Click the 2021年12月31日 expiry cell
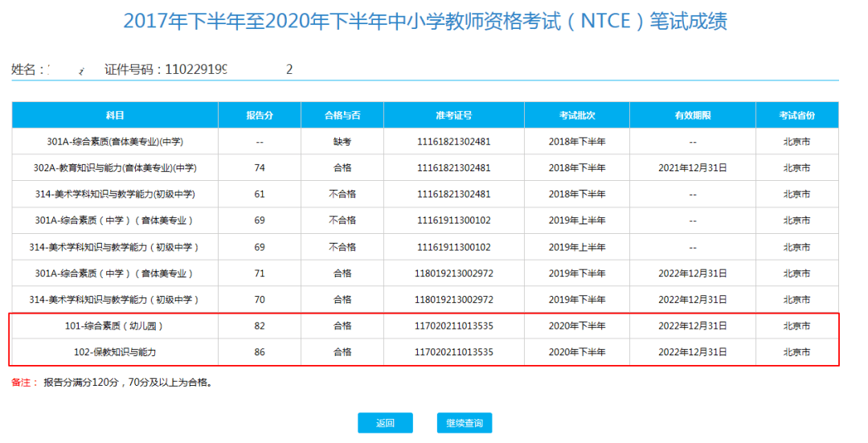This screenshot has width=868, height=443. tap(693, 168)
